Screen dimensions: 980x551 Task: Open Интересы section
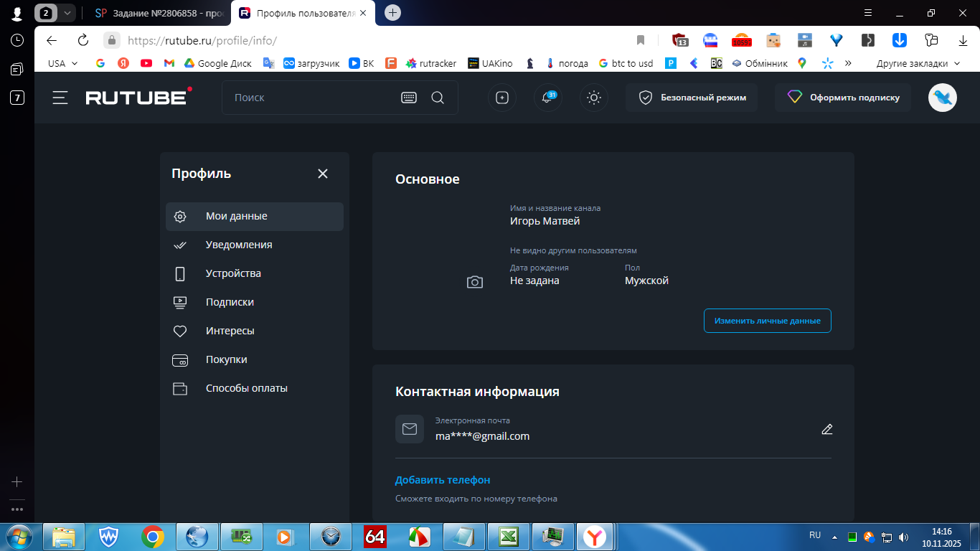(x=255, y=331)
